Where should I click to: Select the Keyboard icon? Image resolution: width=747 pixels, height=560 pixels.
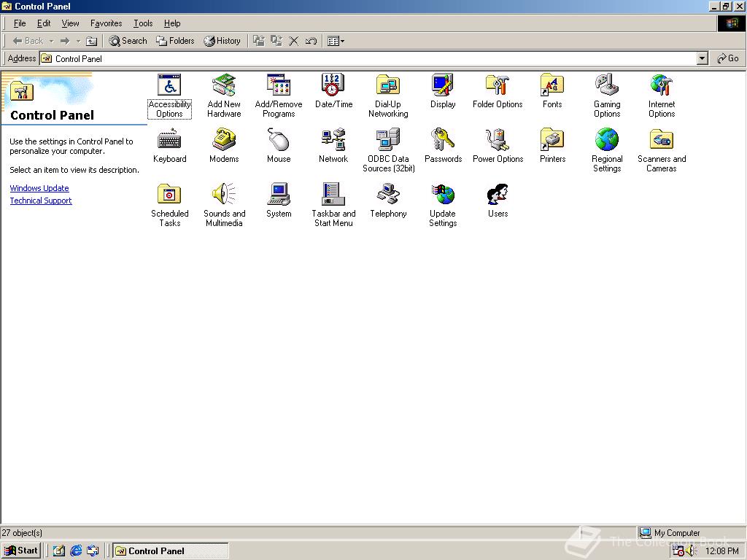click(x=169, y=139)
